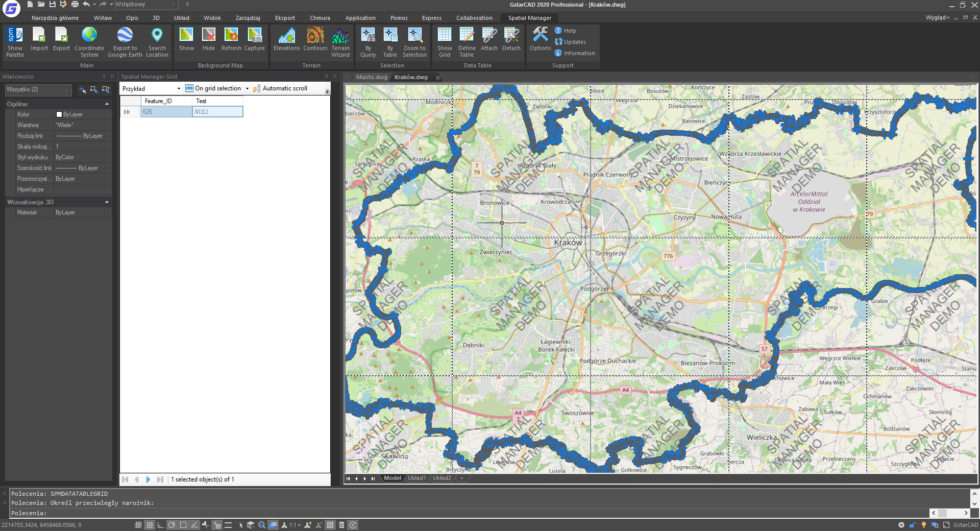Screen dimensions: 980x531
Task: Toggle object snap tracking in status bar
Action: tap(194, 525)
